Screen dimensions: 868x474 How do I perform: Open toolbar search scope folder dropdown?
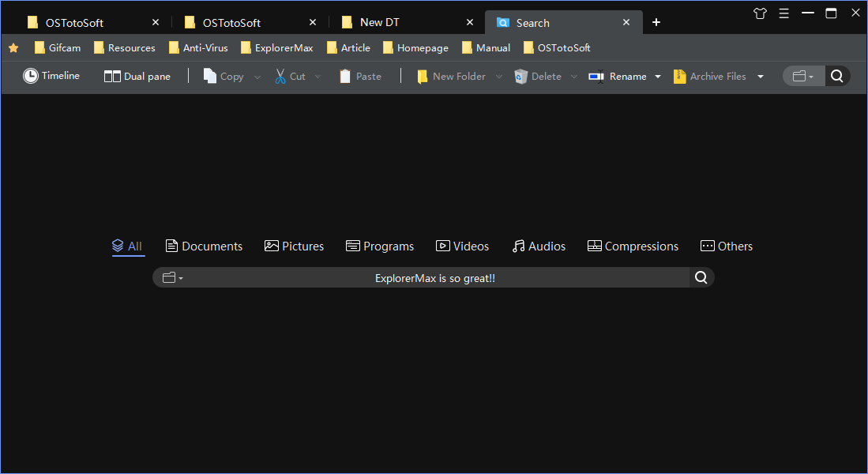tap(803, 77)
